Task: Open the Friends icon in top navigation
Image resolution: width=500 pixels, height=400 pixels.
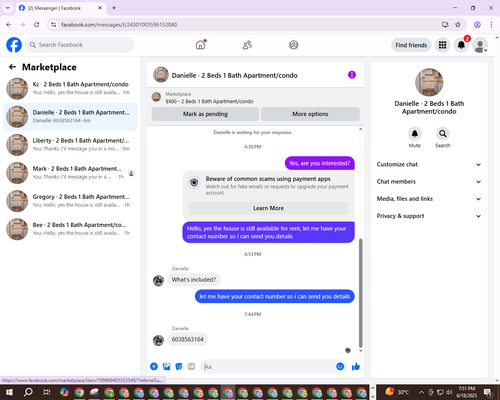Action: pos(247,45)
